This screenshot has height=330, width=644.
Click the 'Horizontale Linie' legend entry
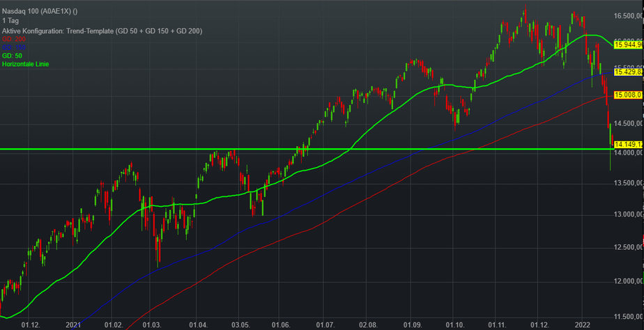point(26,64)
